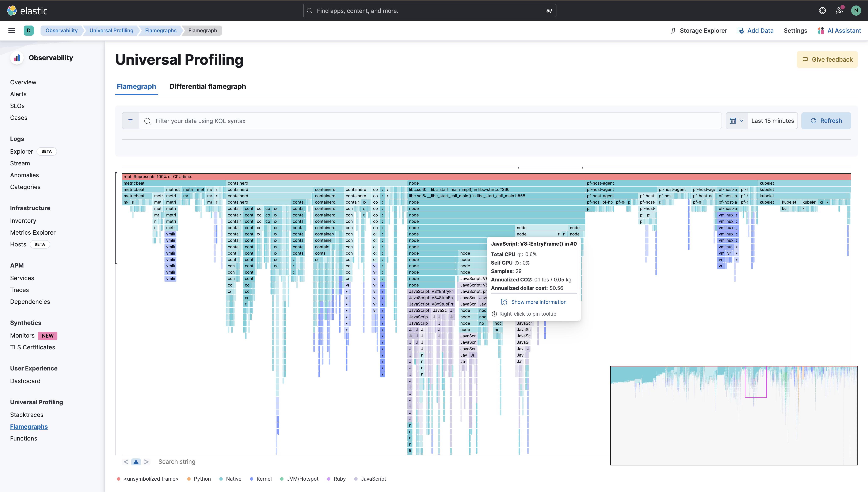Click the user profile avatar N
Screen dimensions: 868x492
(x=856, y=11)
